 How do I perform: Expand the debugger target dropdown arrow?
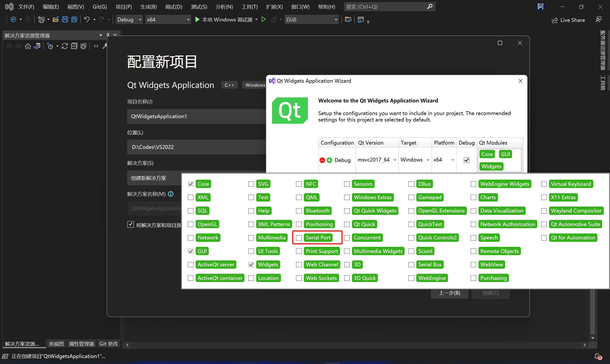[256, 19]
